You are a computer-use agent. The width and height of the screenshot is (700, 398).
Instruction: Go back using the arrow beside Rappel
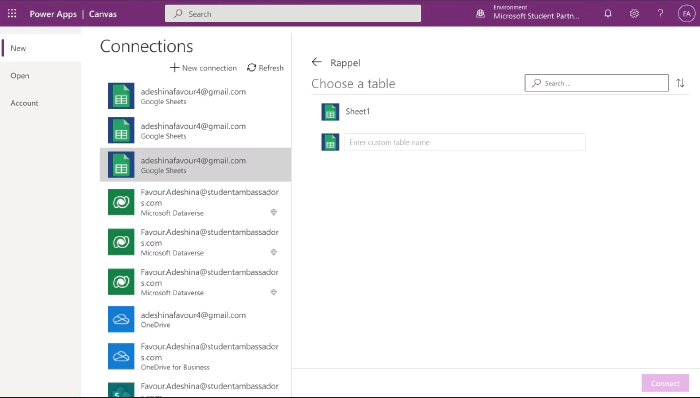coord(317,62)
